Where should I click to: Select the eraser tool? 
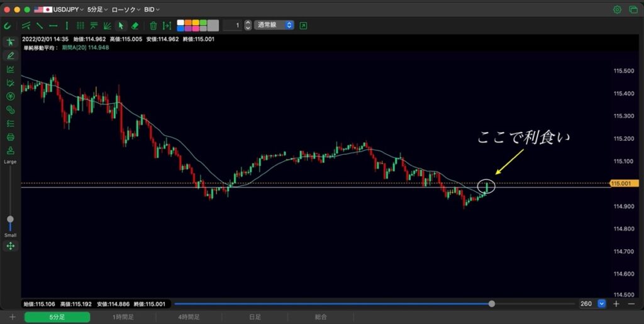click(x=135, y=25)
